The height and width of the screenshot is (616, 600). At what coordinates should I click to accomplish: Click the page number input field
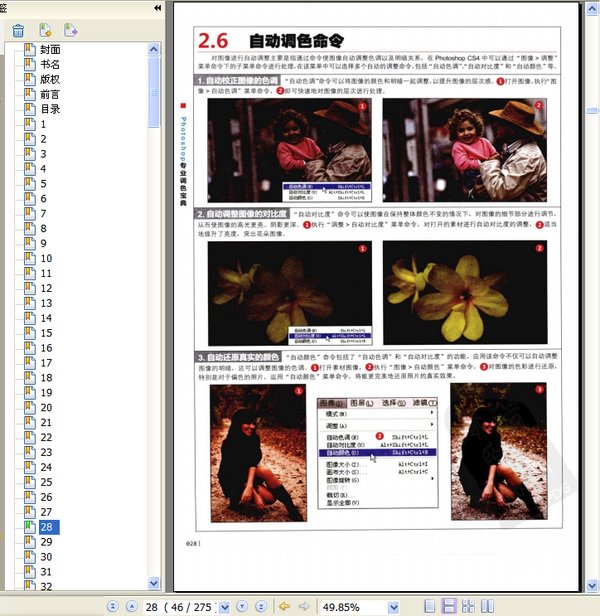tap(153, 607)
